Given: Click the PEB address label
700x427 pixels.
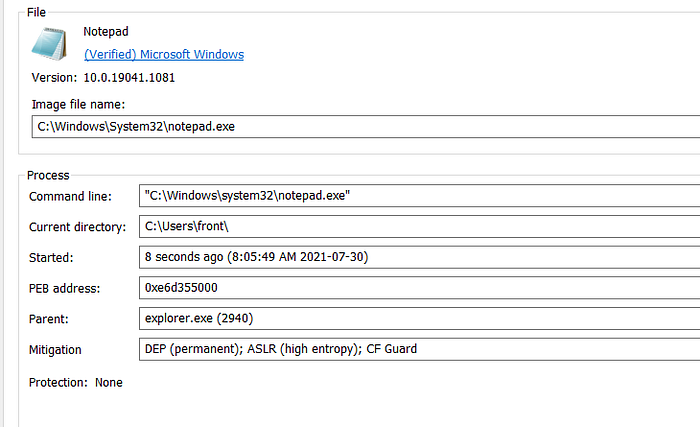Looking at the screenshot, I should (x=64, y=289).
